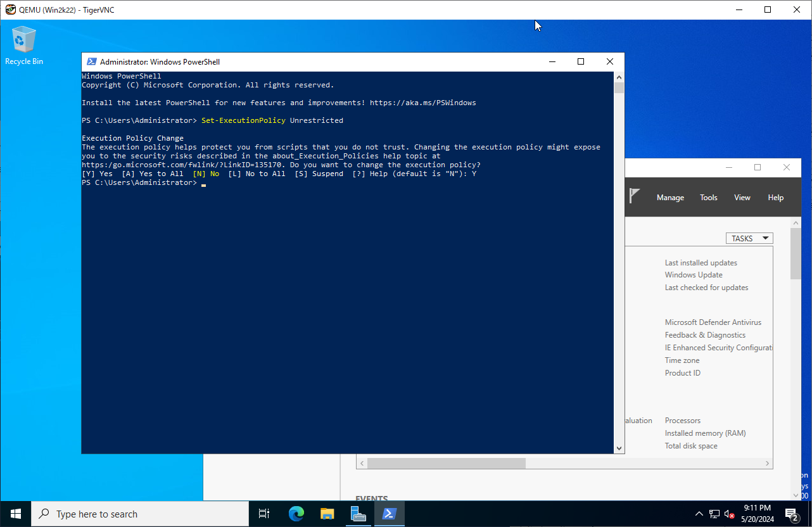812x527 pixels.
Task: Open the Tools menu
Action: click(708, 198)
